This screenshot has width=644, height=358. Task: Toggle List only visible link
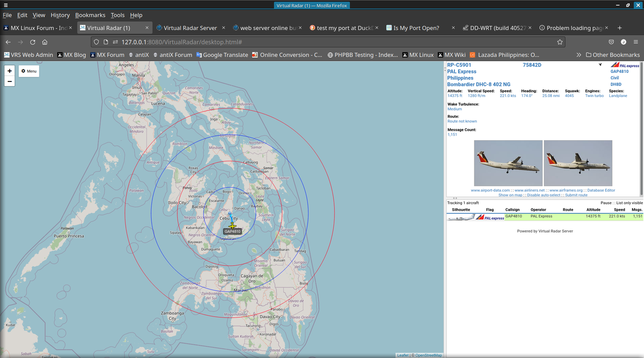(x=629, y=203)
